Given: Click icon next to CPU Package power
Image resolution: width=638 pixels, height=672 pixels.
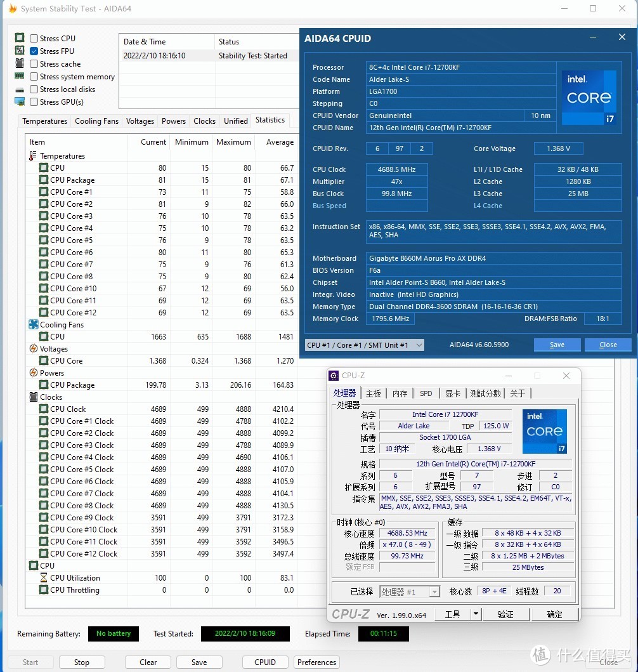Looking at the screenshot, I should pyautogui.click(x=44, y=385).
